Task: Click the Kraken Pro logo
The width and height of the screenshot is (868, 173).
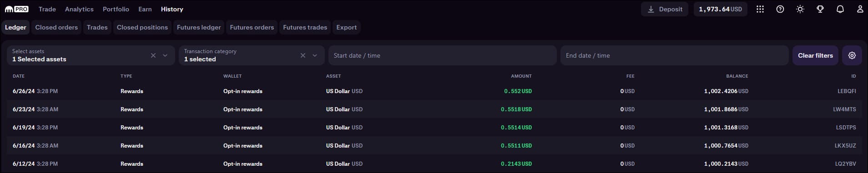Action: [16, 9]
